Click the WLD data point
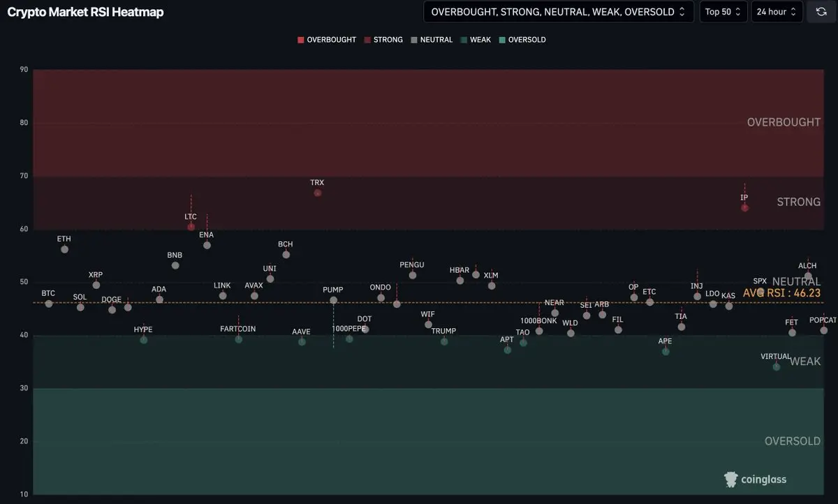The image size is (838, 504). [x=571, y=333]
